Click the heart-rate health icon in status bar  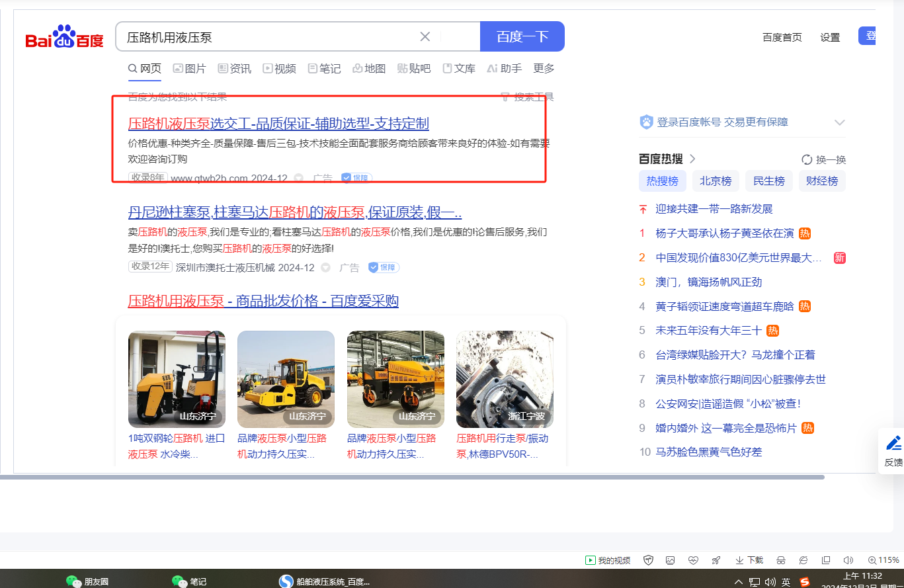[693, 560]
